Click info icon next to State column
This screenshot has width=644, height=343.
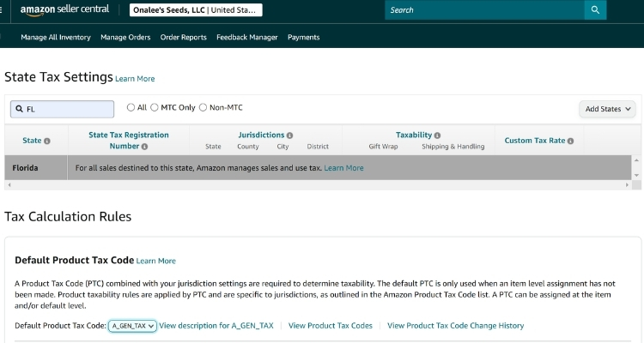(47, 141)
